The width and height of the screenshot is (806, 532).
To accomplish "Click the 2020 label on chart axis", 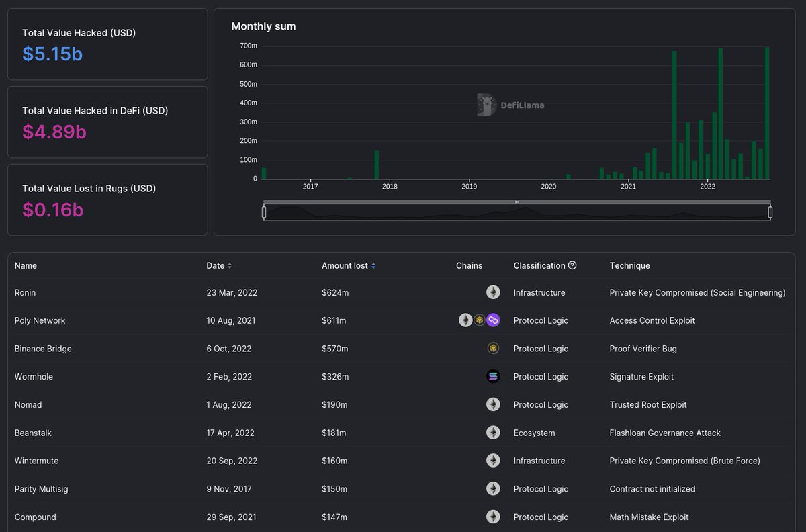I will pyautogui.click(x=549, y=187).
